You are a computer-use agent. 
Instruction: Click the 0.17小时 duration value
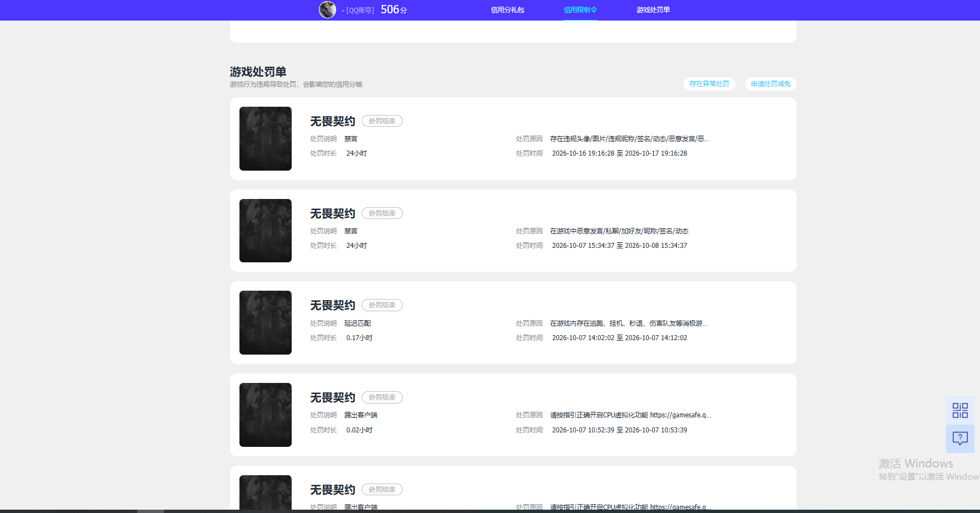(x=359, y=338)
